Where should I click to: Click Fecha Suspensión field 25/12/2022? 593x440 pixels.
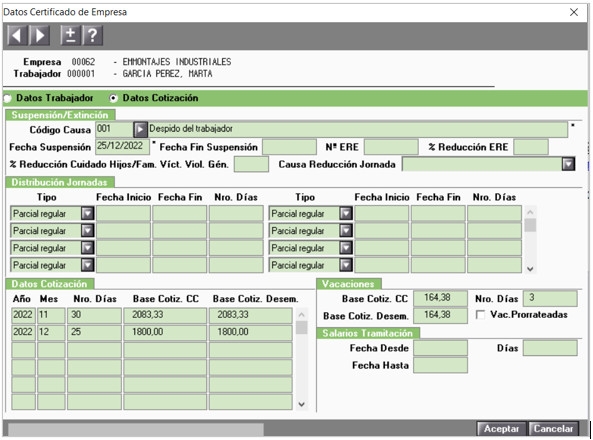pyautogui.click(x=123, y=147)
